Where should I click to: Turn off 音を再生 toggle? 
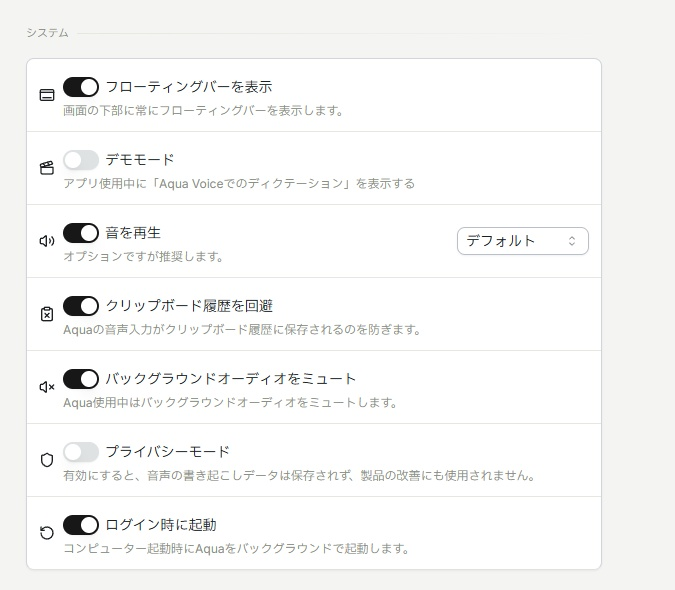click(x=81, y=233)
